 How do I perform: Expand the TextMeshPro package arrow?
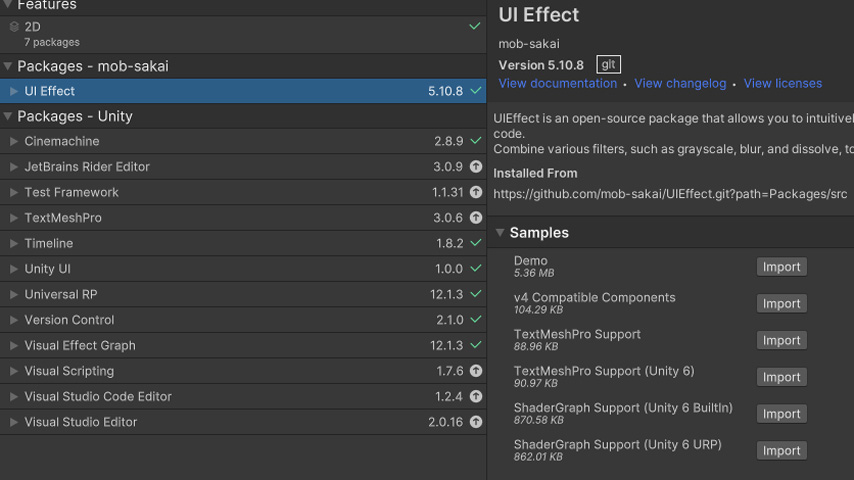point(14,218)
